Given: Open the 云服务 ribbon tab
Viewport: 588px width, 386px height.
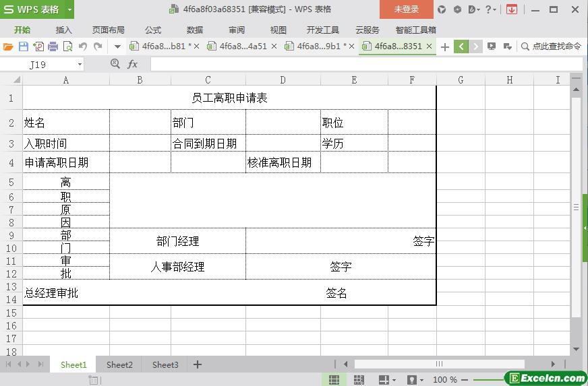Looking at the screenshot, I should pyautogui.click(x=367, y=30).
